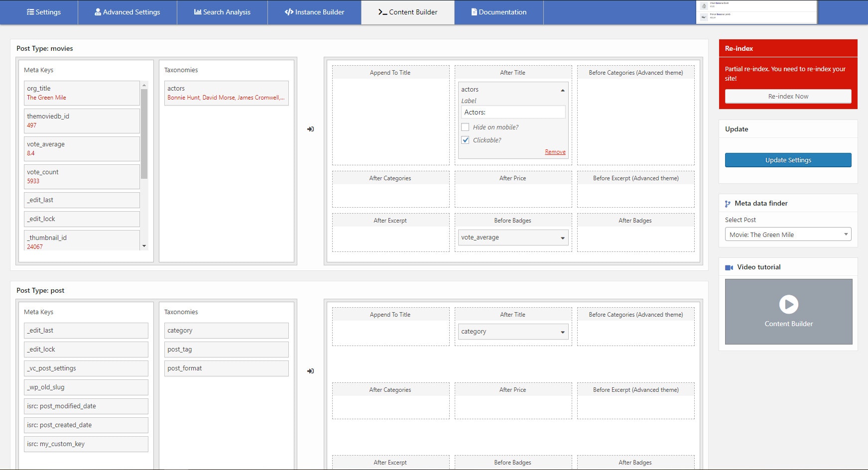The width and height of the screenshot is (868, 470).
Task: Go to Instance Builder tab
Action: pos(314,12)
